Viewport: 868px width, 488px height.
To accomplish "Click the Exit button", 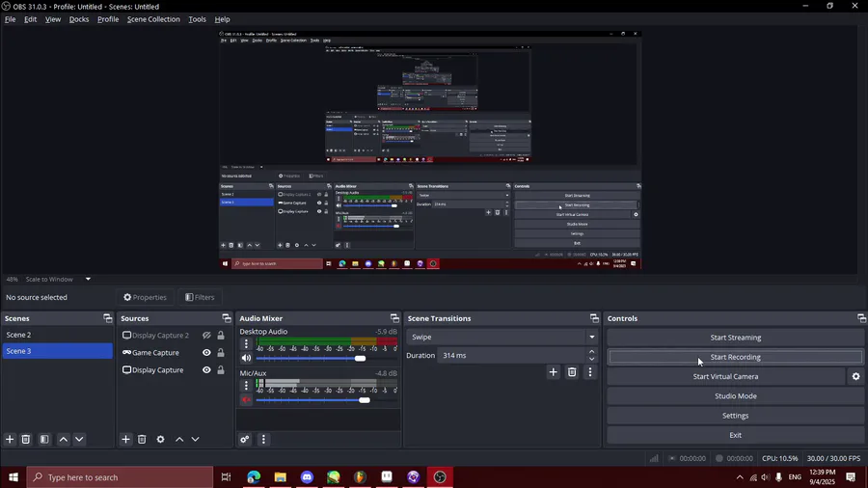I will pyautogui.click(x=735, y=435).
